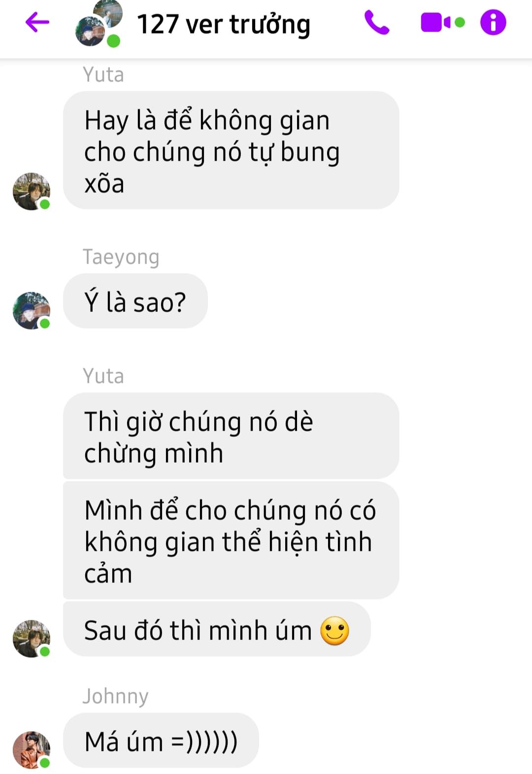The height and width of the screenshot is (774, 532).
Task: Open the group avatar at the top
Action: 99,24
